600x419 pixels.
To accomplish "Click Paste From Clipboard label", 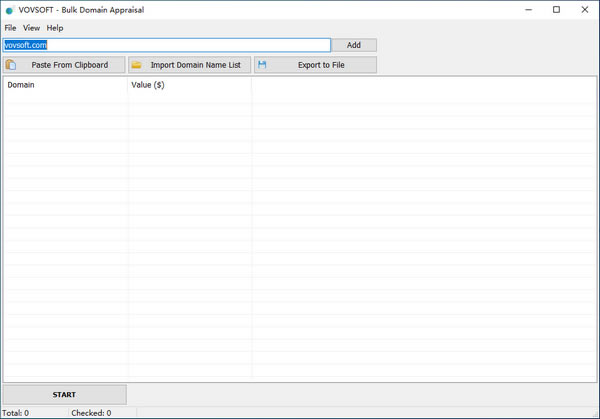I will [x=70, y=65].
